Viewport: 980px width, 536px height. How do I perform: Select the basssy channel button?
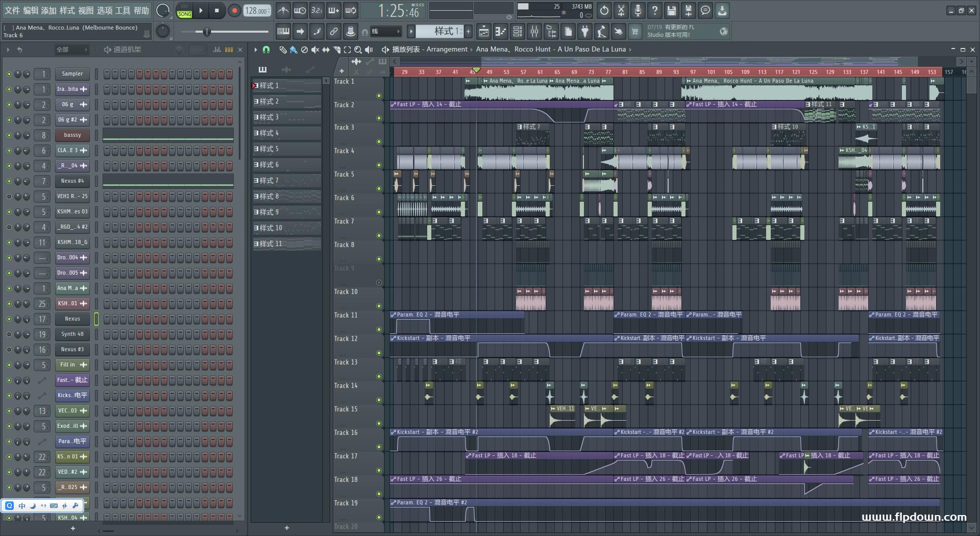coord(72,135)
